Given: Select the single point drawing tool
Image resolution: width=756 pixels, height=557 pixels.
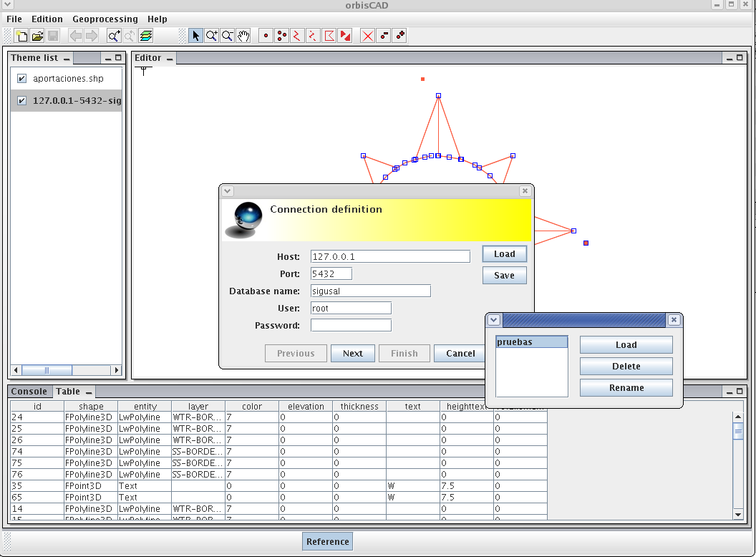Looking at the screenshot, I should pyautogui.click(x=266, y=36).
